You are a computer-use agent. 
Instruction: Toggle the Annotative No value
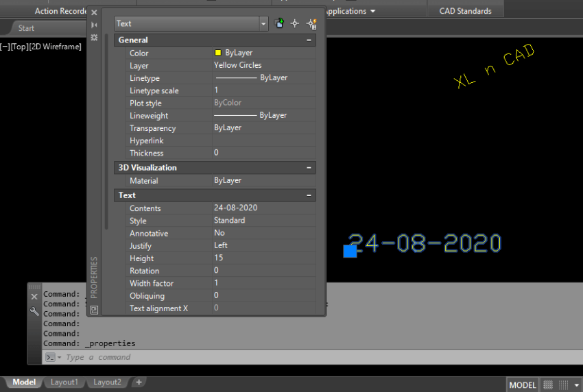263,233
